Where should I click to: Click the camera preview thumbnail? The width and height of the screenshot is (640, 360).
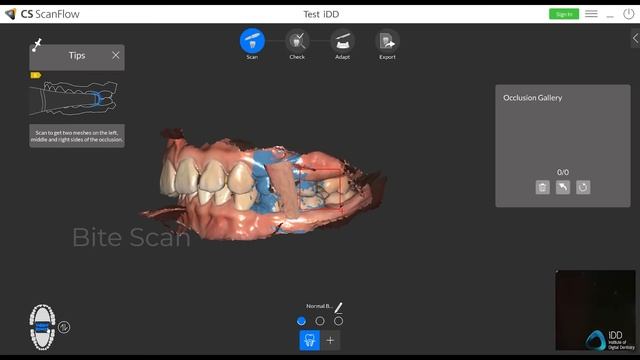pos(596,310)
